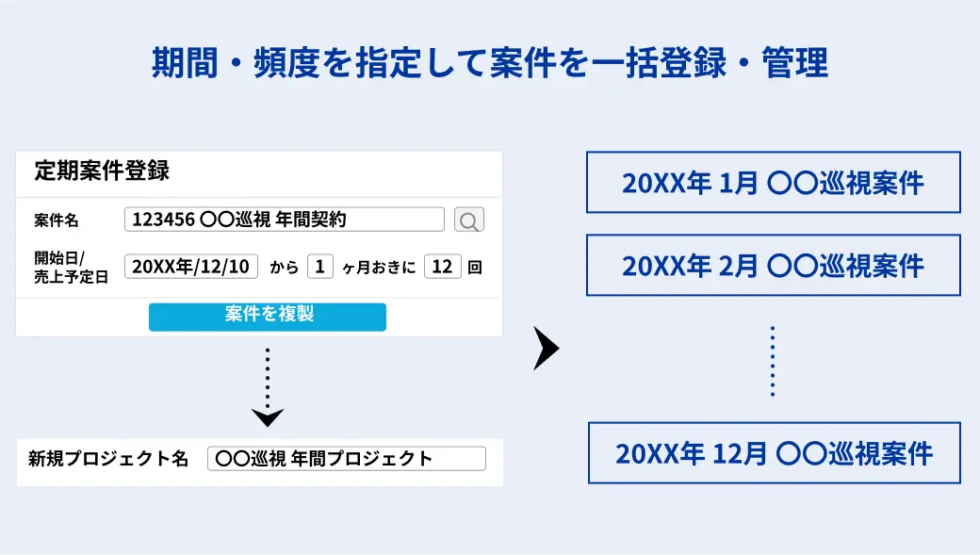Select the 20XX年 12月 〇〇巡視案件 box
The image size is (980, 555).
pyautogui.click(x=775, y=453)
